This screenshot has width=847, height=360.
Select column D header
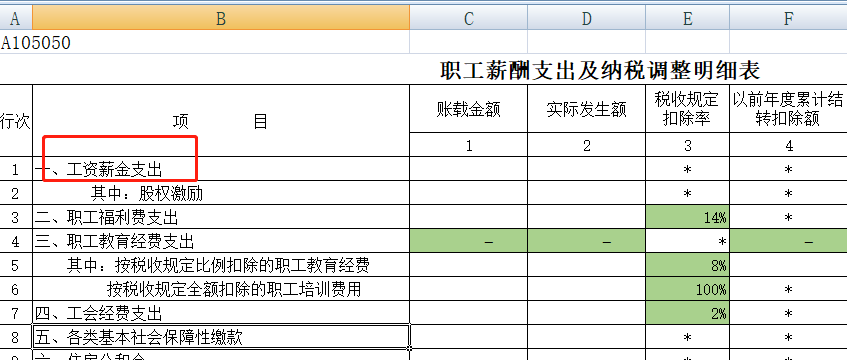pyautogui.click(x=586, y=18)
